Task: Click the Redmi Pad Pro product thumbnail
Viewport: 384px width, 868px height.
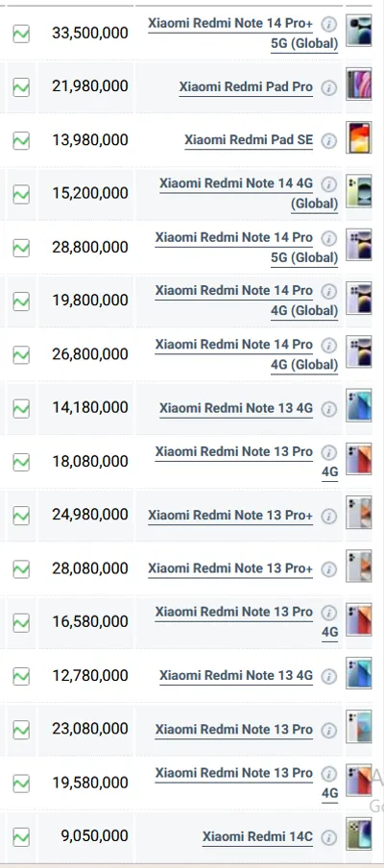Action: [359, 84]
